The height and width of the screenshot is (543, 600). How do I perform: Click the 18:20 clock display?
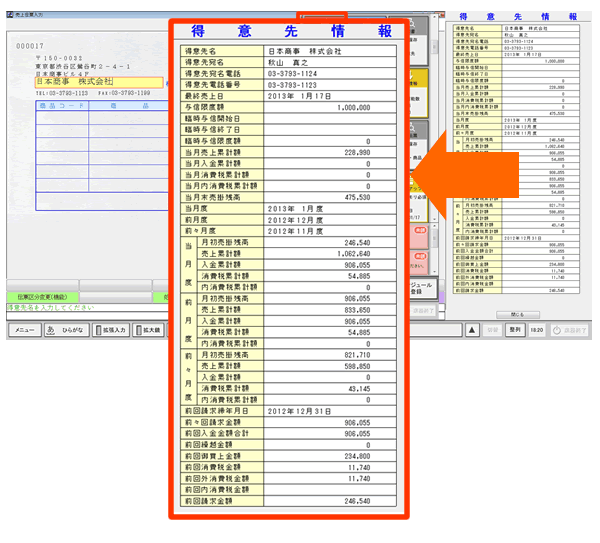coord(535,329)
